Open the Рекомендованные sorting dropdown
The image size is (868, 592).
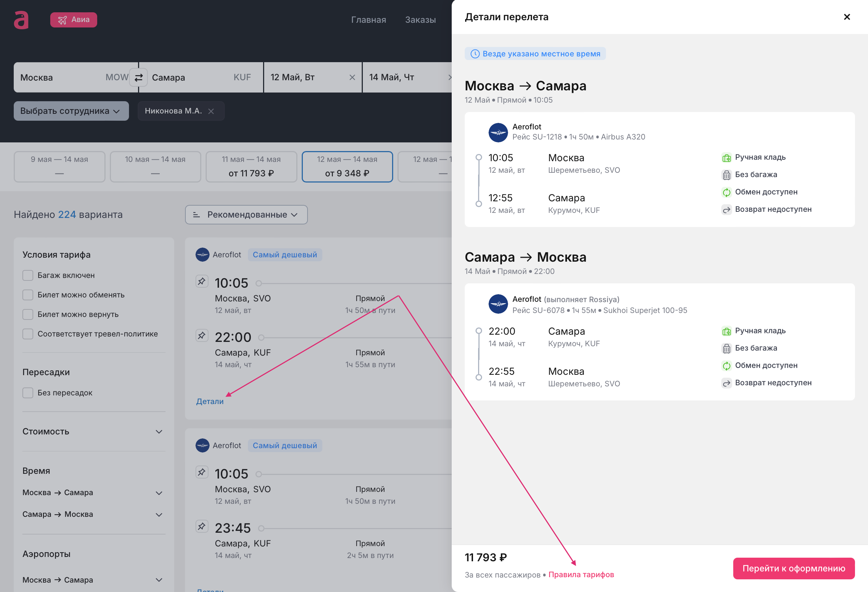246,215
